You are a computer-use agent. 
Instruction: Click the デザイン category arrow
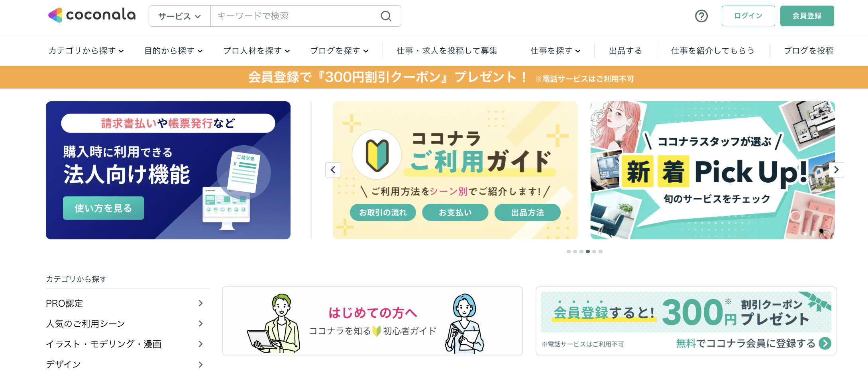pos(201,364)
